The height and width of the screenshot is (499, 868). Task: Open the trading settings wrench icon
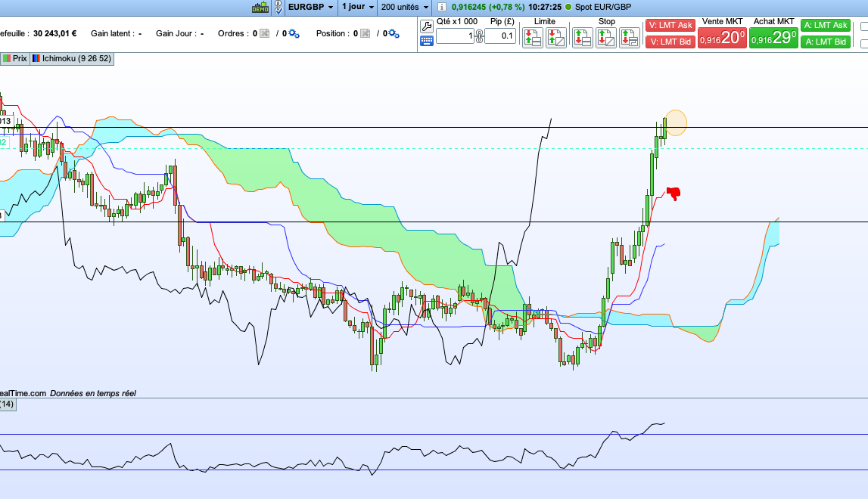click(427, 26)
